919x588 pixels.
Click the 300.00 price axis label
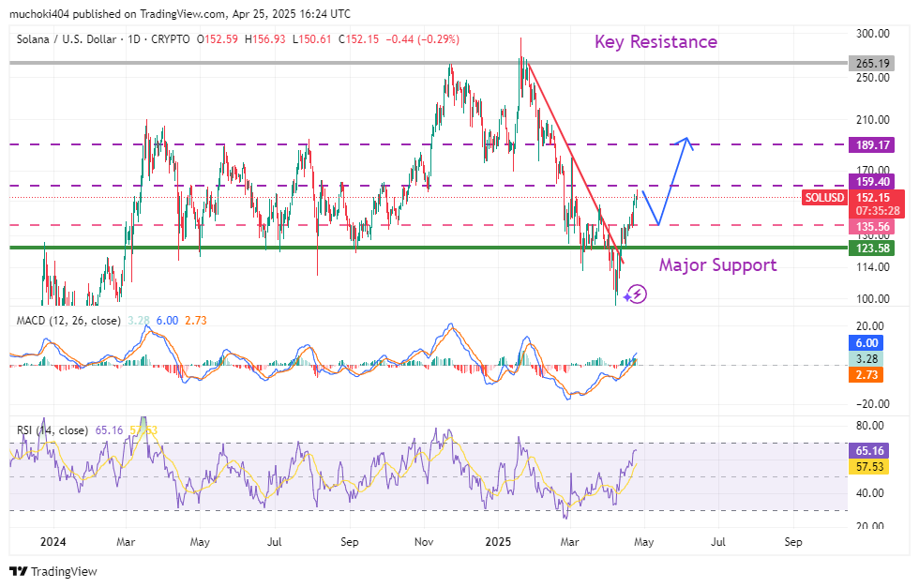pos(873,34)
